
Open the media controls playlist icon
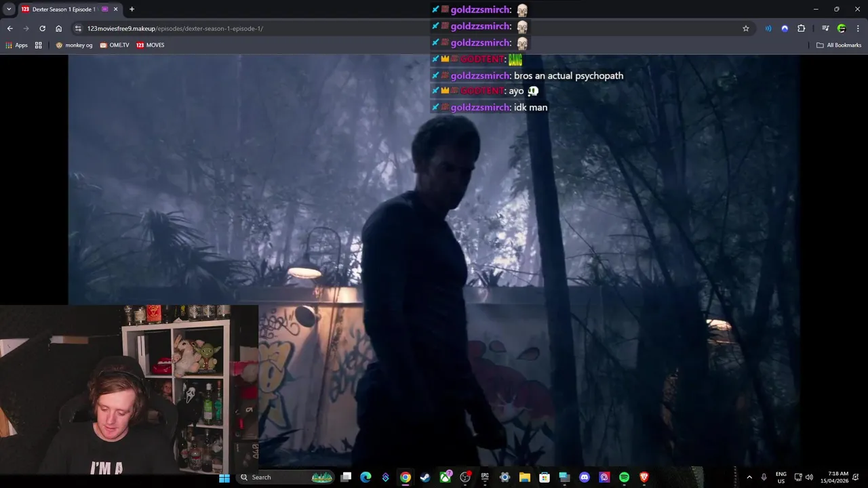[825, 28]
